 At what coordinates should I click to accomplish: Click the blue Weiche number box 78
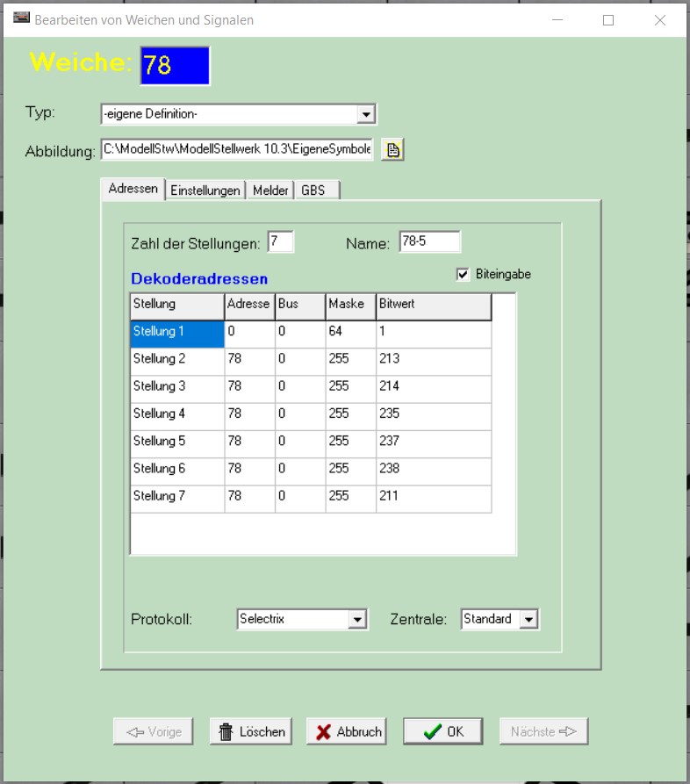175,66
